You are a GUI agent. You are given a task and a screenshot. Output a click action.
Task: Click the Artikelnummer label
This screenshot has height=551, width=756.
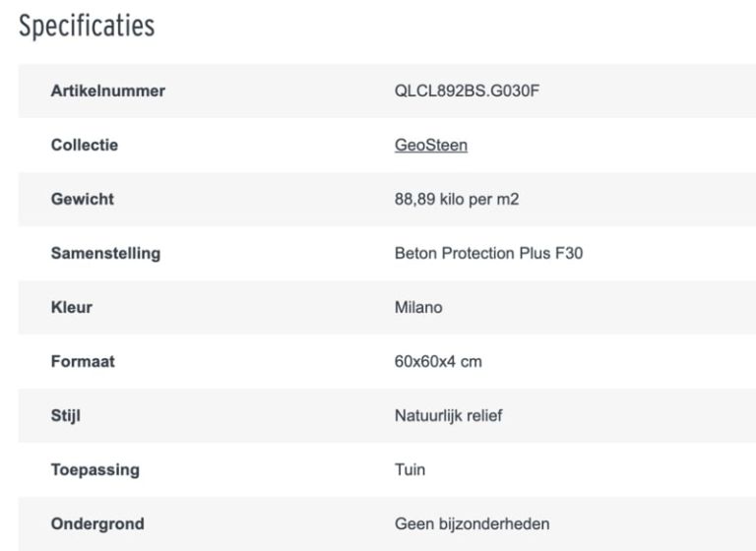(x=107, y=92)
